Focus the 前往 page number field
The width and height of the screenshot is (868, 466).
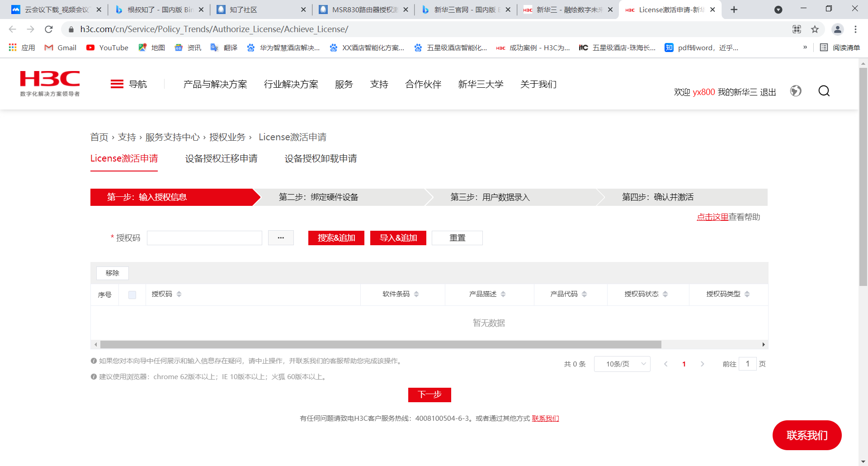pos(748,364)
